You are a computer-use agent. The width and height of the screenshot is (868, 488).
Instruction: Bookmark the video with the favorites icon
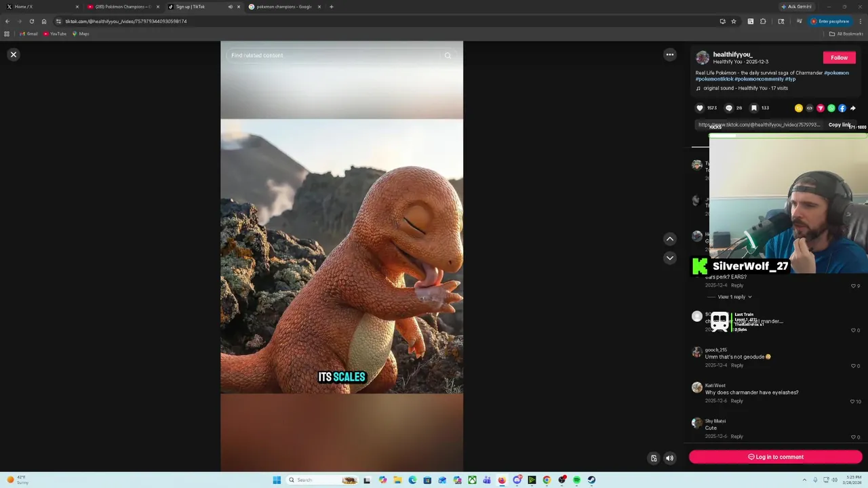tap(753, 108)
